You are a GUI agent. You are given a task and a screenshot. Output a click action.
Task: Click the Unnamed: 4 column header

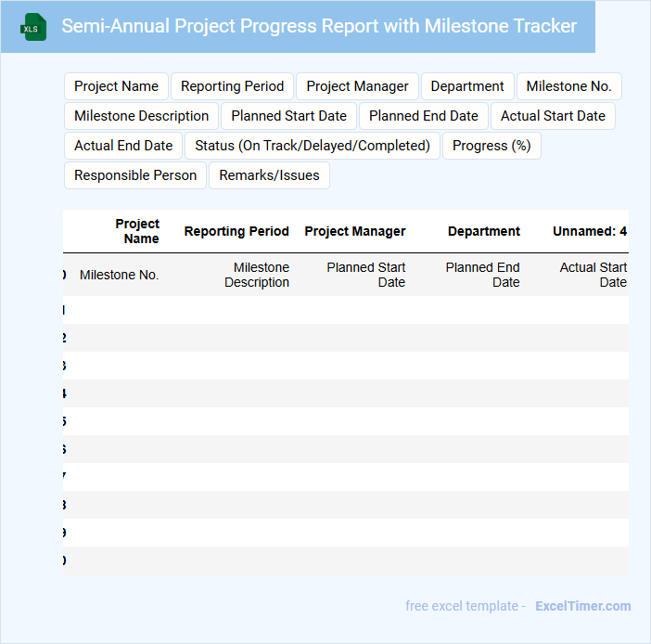[x=590, y=231]
